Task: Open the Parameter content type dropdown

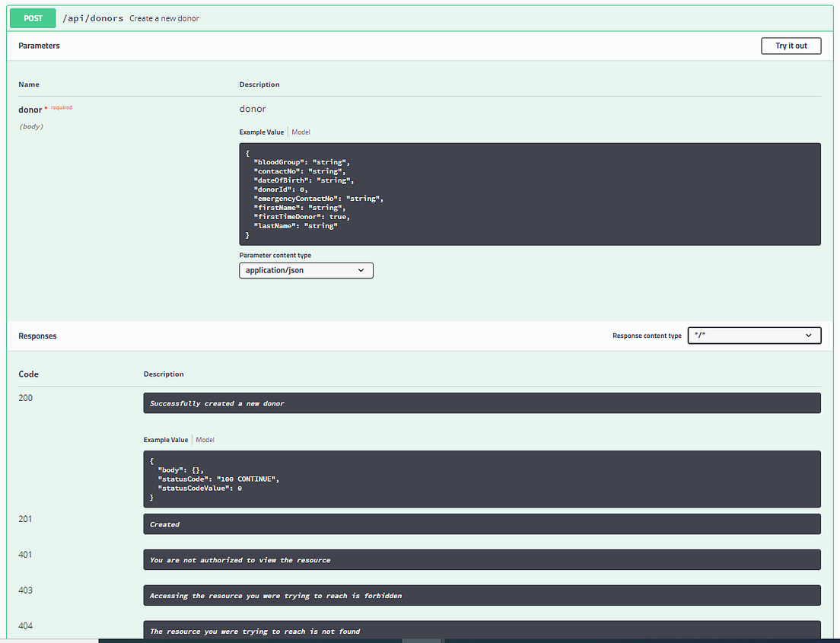Action: [306, 270]
